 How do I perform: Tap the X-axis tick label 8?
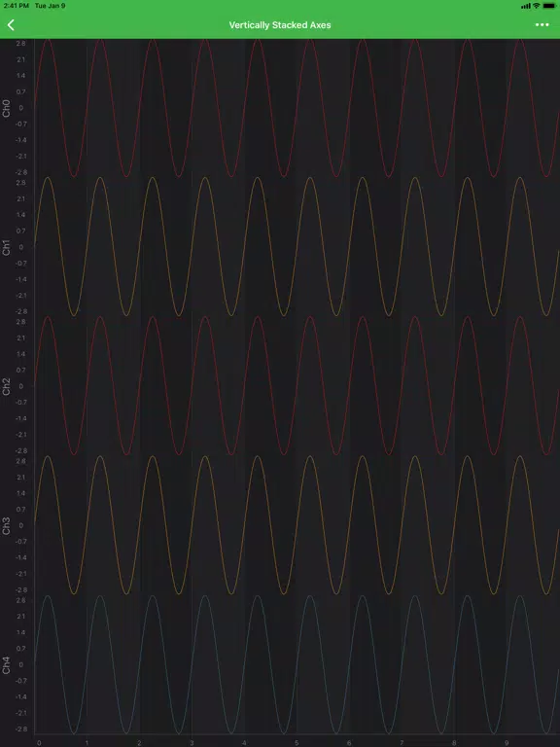pyautogui.click(x=454, y=743)
